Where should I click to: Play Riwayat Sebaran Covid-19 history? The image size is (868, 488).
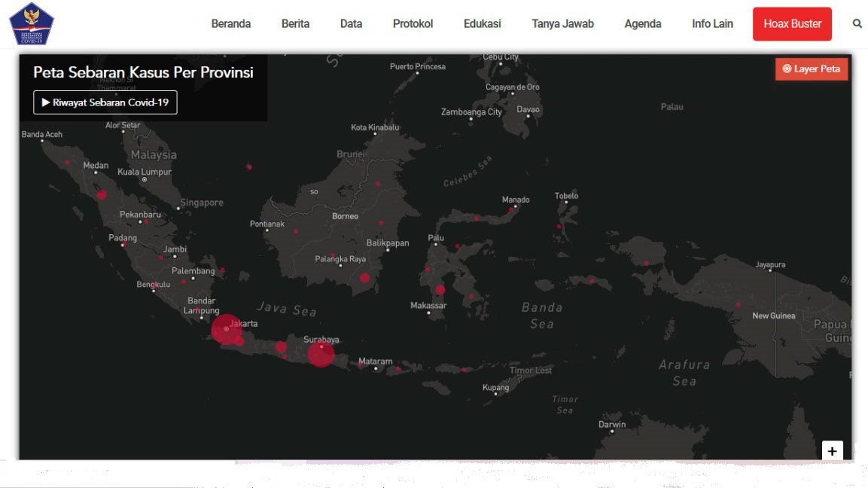tap(105, 102)
